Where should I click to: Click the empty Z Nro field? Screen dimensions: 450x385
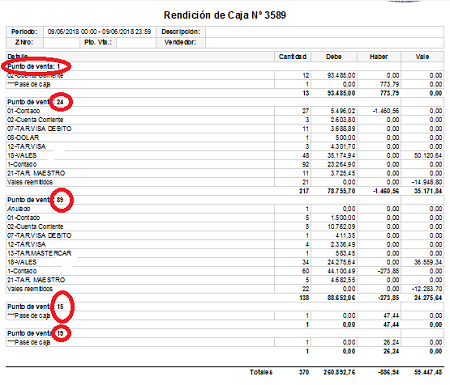[x=61, y=43]
